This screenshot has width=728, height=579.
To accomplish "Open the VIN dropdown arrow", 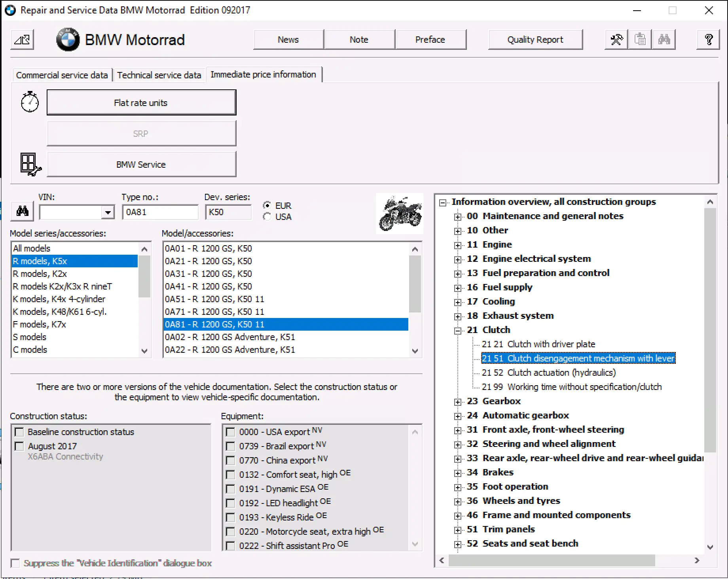I will click(108, 212).
